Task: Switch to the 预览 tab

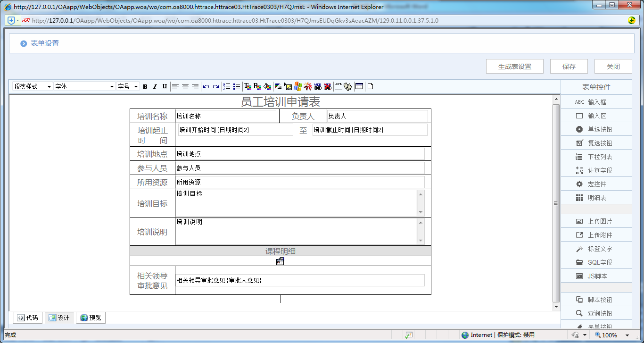Action: (x=91, y=318)
